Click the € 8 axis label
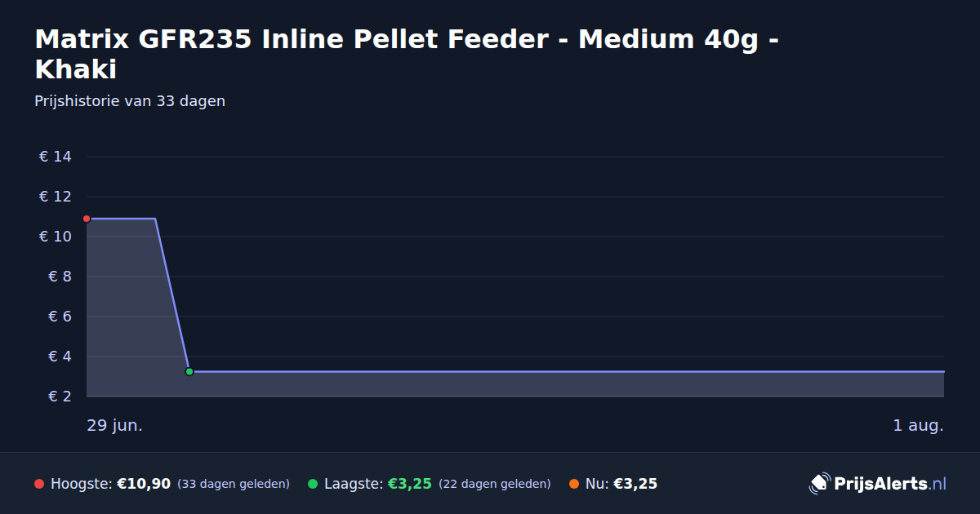The width and height of the screenshot is (980, 514). tap(60, 277)
